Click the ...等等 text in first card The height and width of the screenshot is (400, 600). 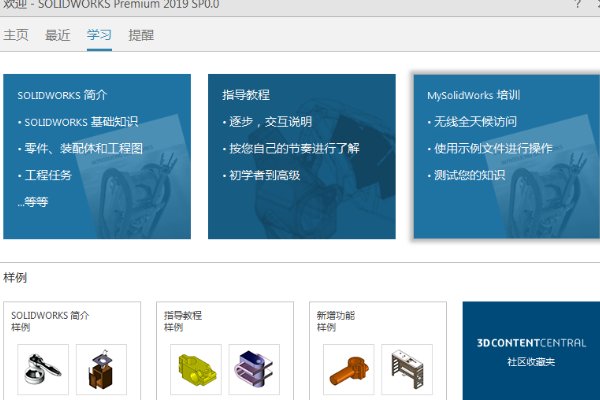coord(33,202)
